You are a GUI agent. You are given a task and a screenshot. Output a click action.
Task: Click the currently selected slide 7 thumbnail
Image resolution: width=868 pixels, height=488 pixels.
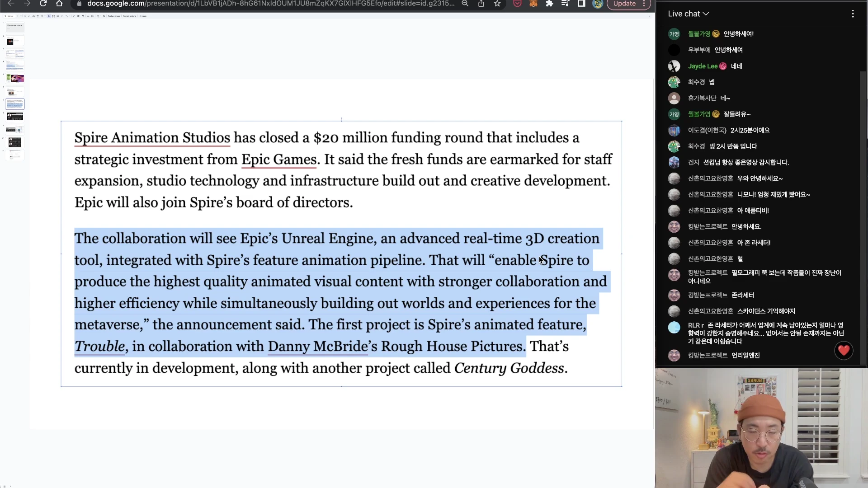15,104
